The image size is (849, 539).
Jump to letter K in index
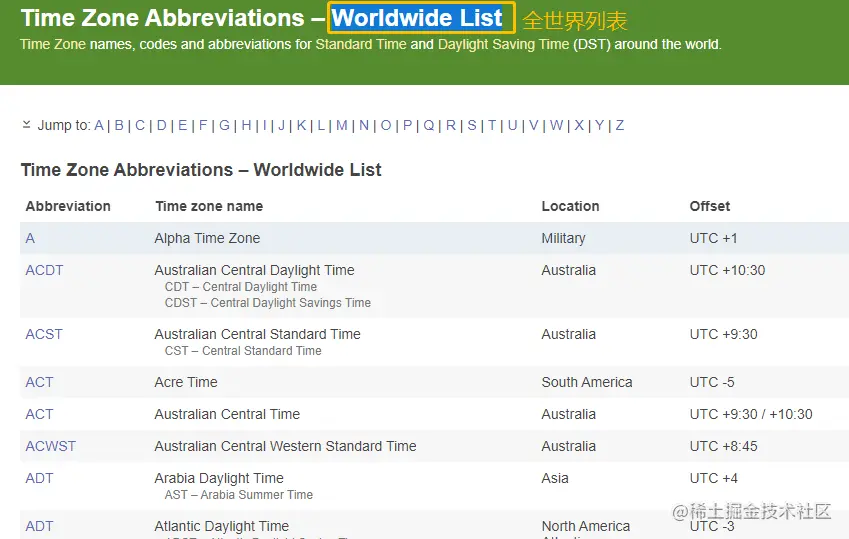pyautogui.click(x=301, y=126)
